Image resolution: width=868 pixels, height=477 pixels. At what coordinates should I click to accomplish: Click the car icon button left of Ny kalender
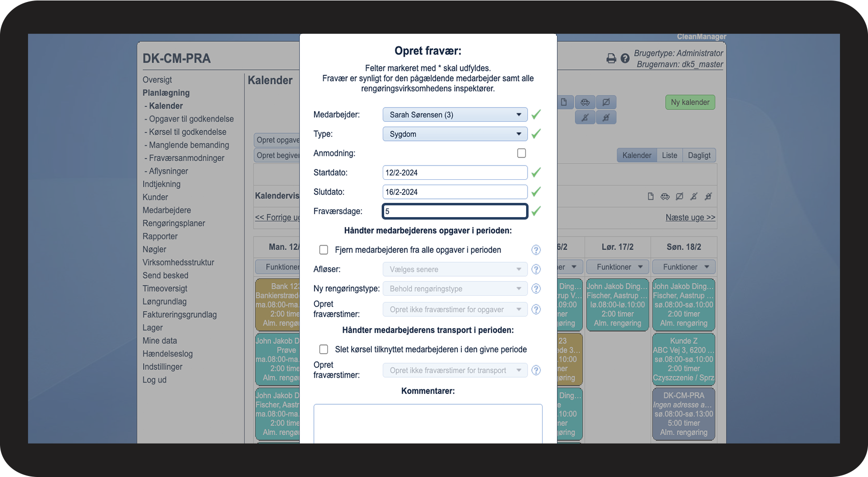pyautogui.click(x=585, y=102)
